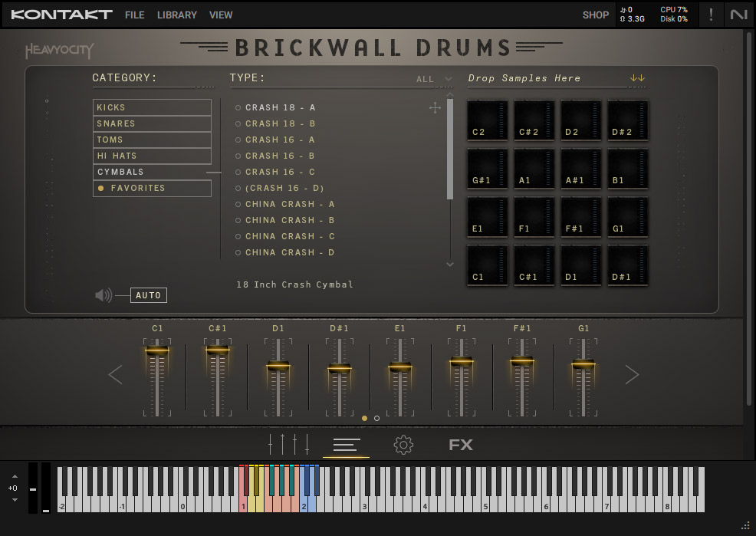Toggle favorite circle for Crash 18 - B
This screenshot has width=756, height=536.
(238, 124)
